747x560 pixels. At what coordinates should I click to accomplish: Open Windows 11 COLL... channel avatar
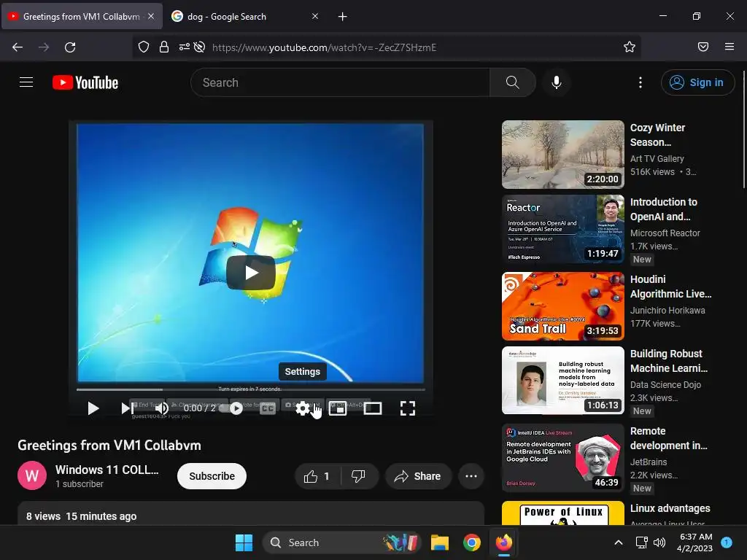coord(32,475)
